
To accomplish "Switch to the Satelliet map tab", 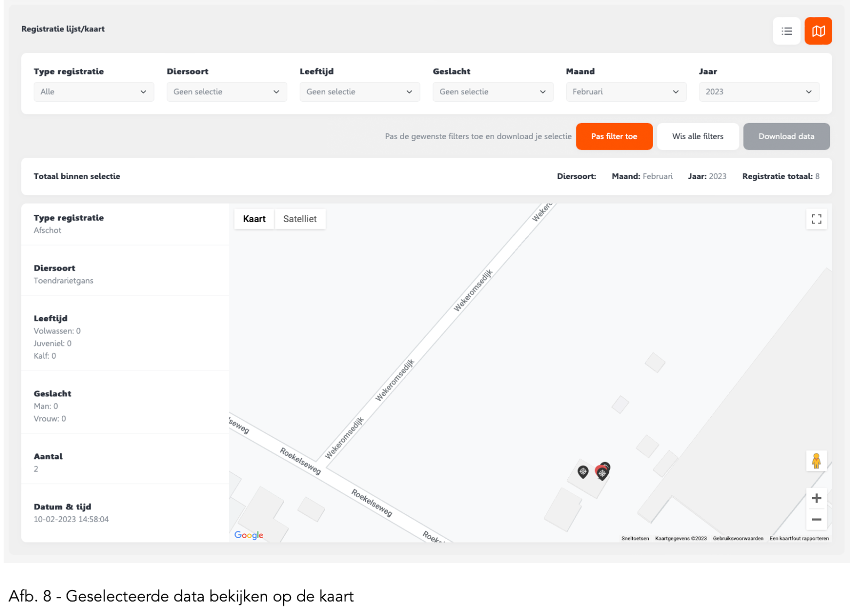I will [x=300, y=219].
